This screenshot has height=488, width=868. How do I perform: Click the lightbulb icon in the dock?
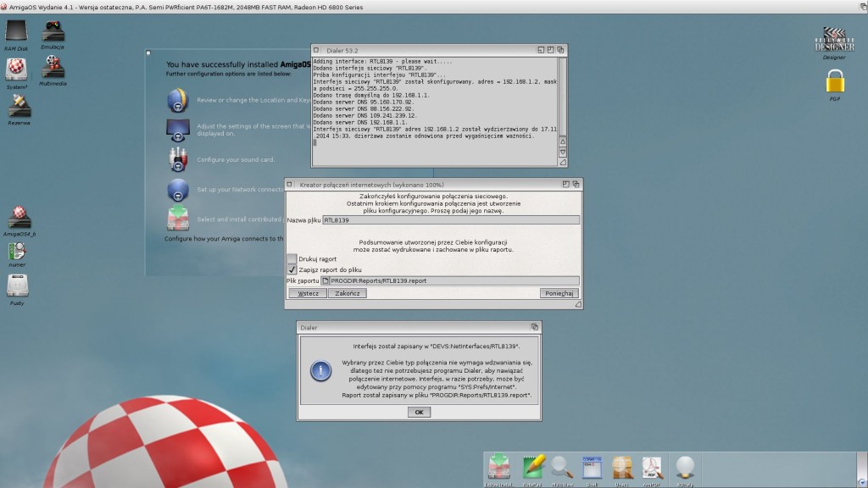coord(685,468)
